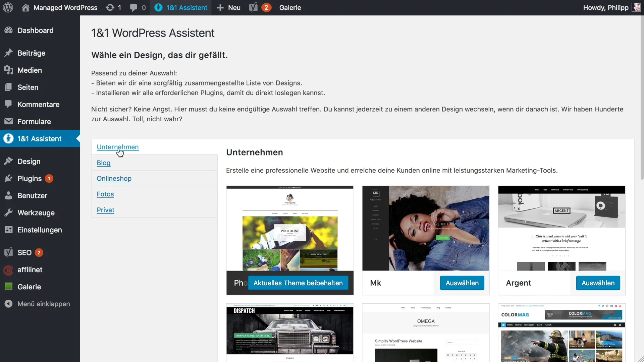Open Plugins menu item label
This screenshot has width=644, height=362.
click(x=30, y=179)
